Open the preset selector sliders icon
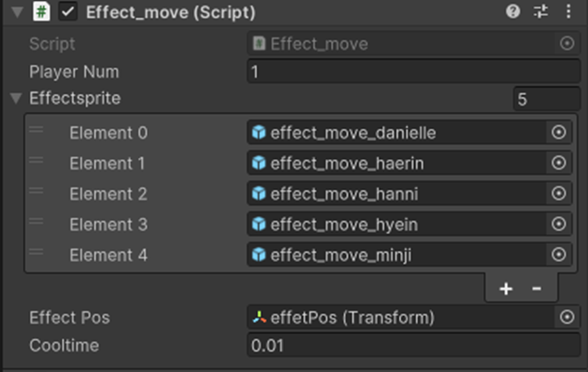 coord(540,12)
